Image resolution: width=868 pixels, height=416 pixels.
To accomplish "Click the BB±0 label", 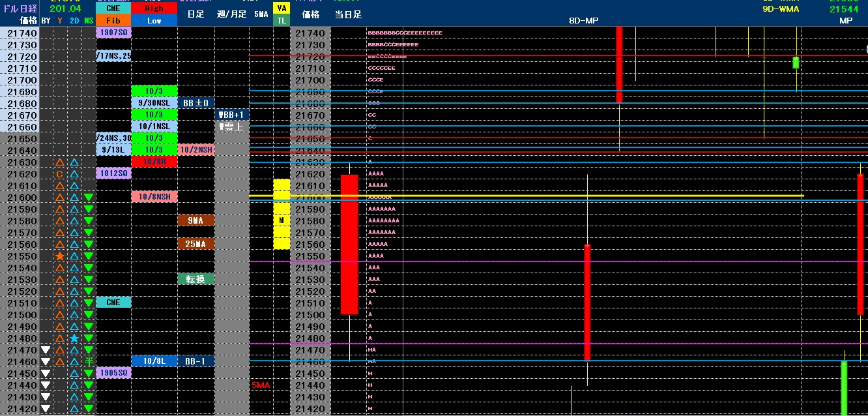I will (x=196, y=103).
